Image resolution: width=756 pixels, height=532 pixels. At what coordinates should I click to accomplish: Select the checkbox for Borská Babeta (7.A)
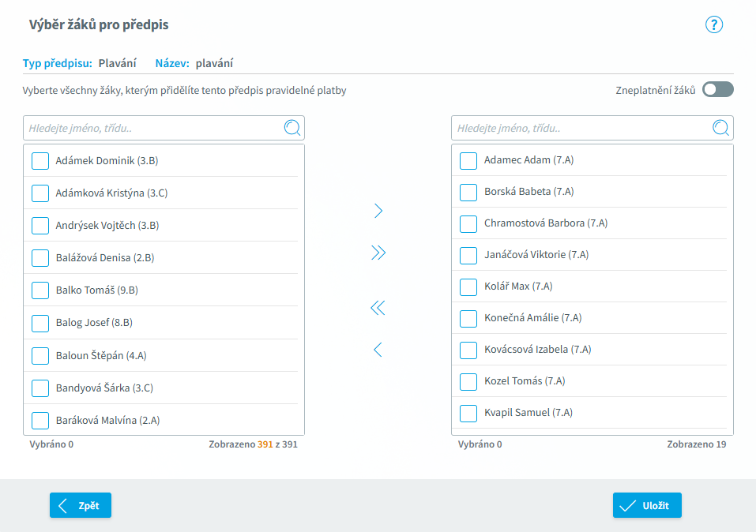pos(468,193)
